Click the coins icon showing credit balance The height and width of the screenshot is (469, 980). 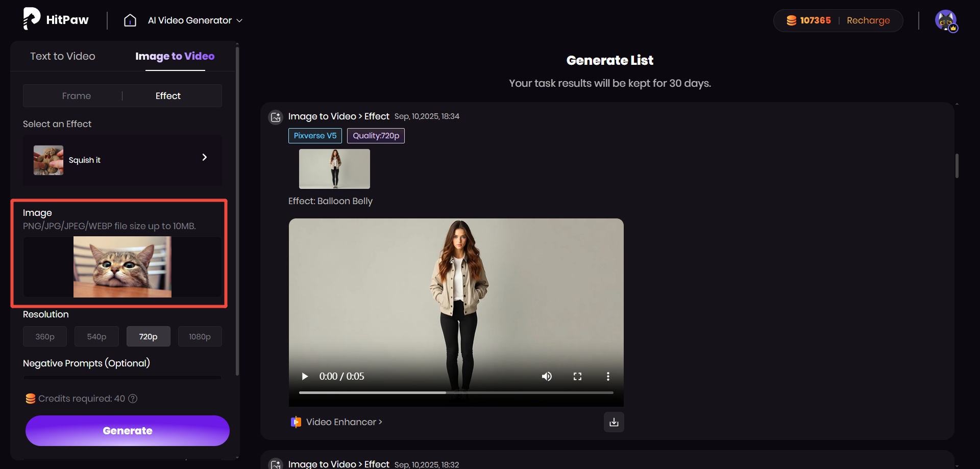[792, 20]
